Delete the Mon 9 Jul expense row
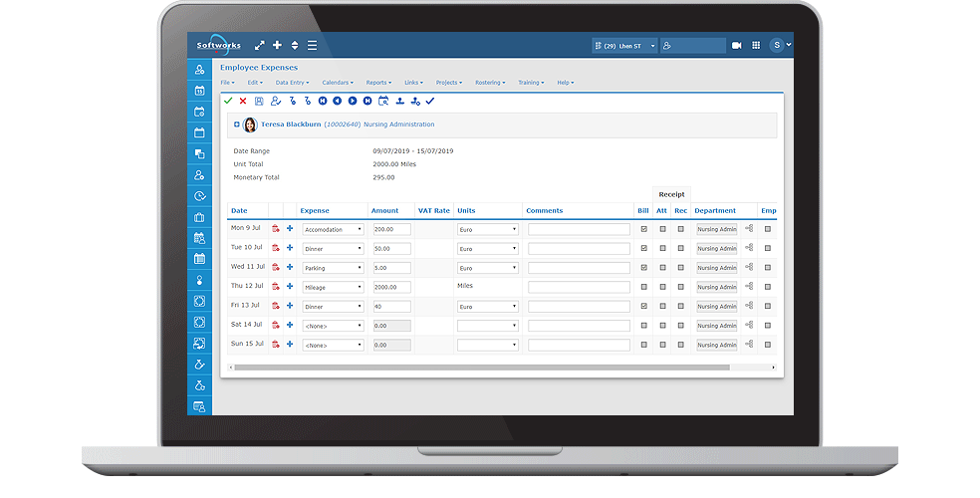 (x=276, y=229)
